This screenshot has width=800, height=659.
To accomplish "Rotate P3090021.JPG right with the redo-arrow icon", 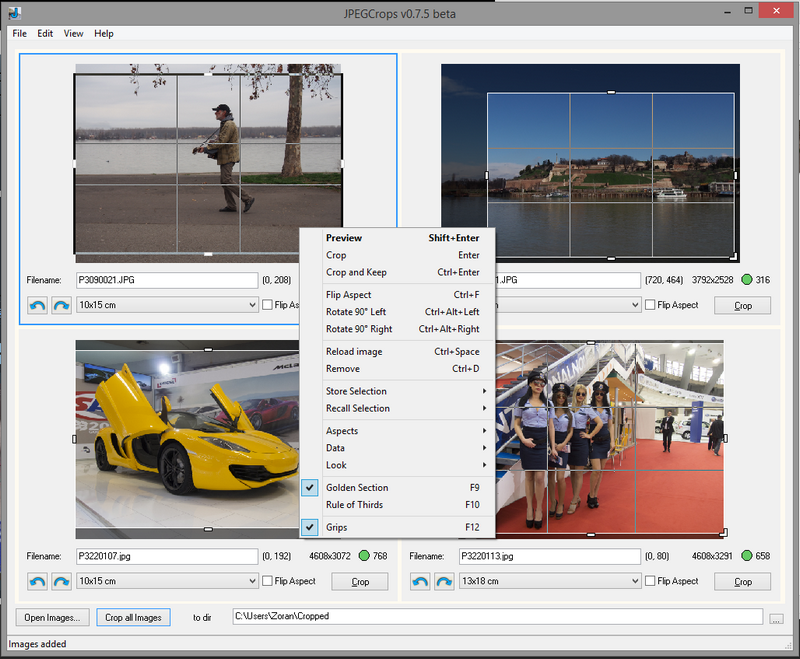I will coord(62,305).
